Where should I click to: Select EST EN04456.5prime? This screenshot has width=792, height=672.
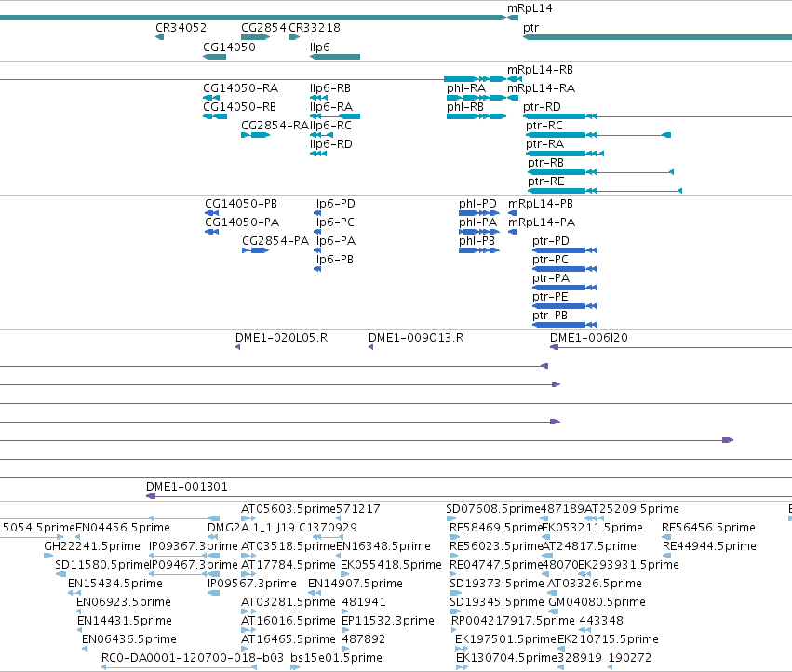coord(78,537)
